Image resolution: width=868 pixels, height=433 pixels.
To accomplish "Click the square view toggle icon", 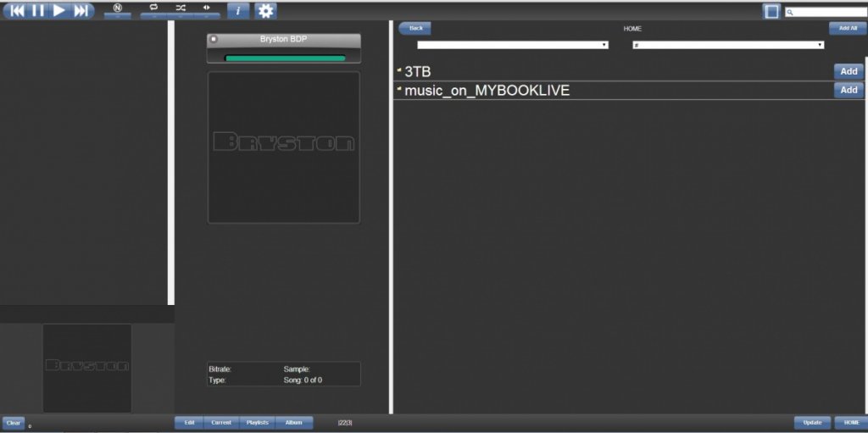I will click(771, 12).
